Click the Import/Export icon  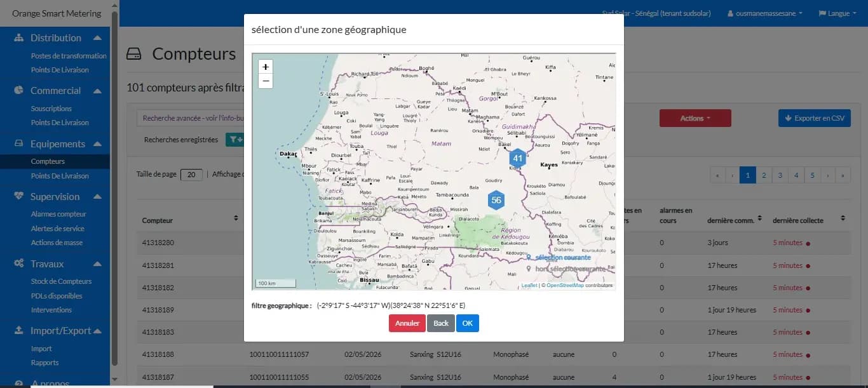point(19,331)
